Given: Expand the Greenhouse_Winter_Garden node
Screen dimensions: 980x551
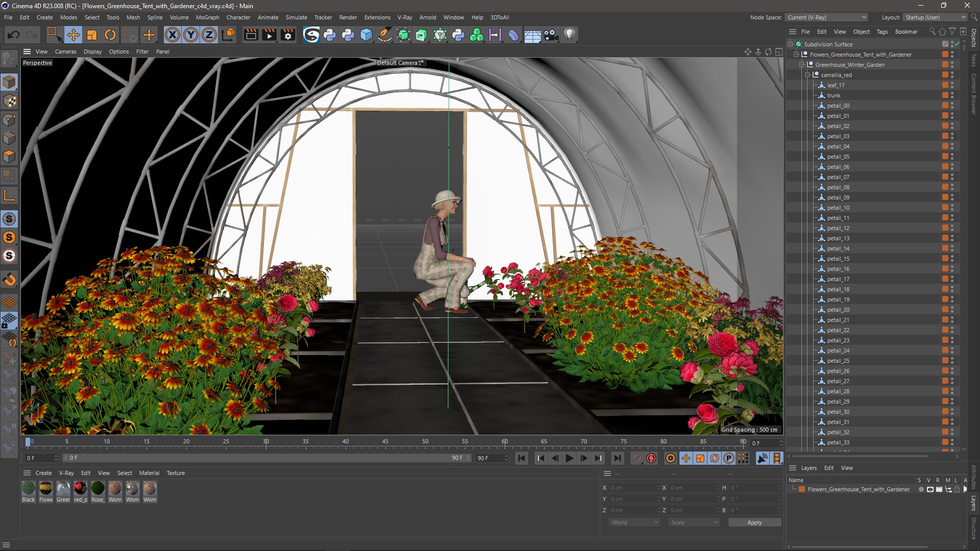Looking at the screenshot, I should [x=802, y=65].
